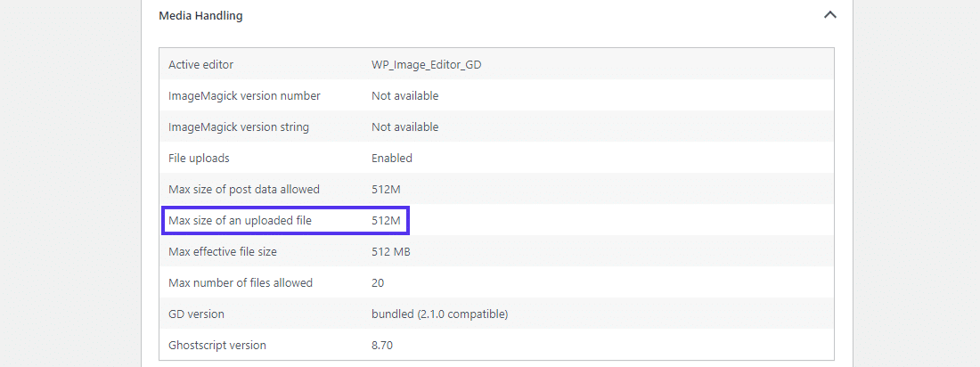
Task: Select ImageMagick version string label
Action: (x=239, y=126)
